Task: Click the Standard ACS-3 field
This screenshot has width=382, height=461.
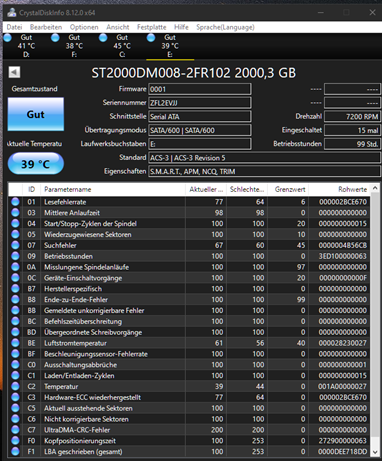Action: point(264,158)
